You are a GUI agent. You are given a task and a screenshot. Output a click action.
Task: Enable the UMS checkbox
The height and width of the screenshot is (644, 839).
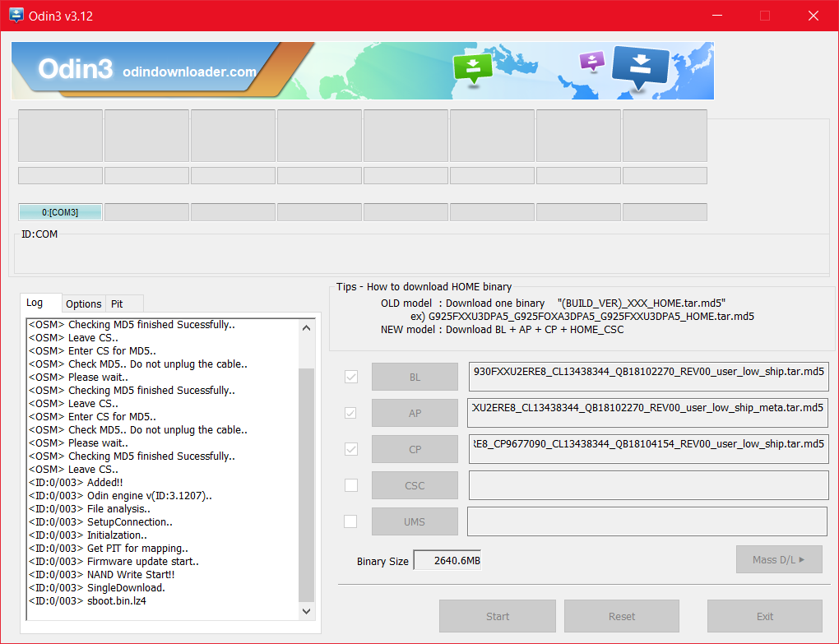(351, 521)
